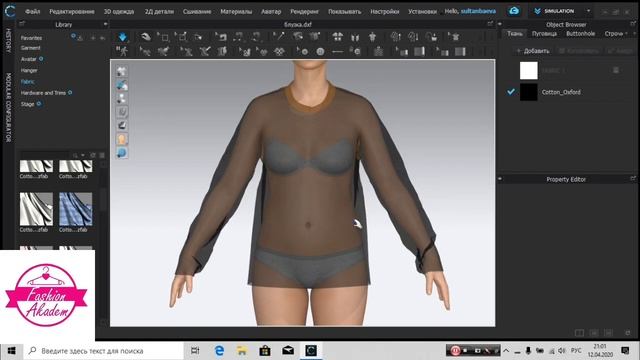Select the round Button tool icon

pyautogui.click(x=320, y=51)
